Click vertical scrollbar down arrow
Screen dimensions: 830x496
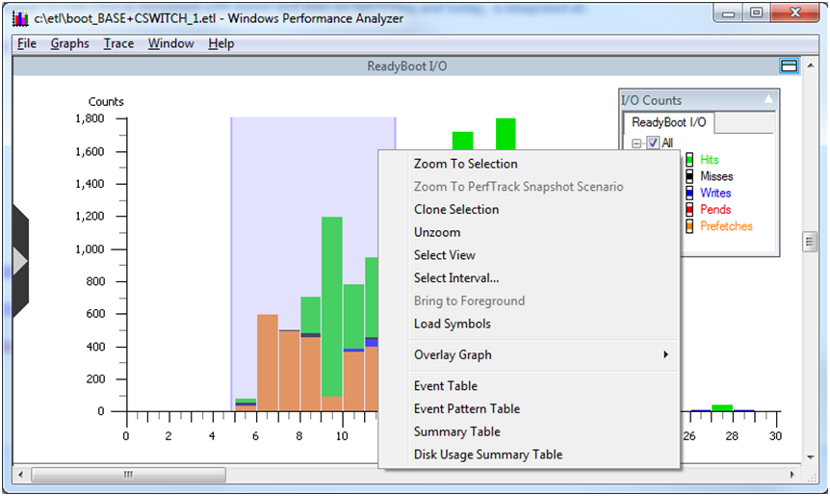pos(810,457)
